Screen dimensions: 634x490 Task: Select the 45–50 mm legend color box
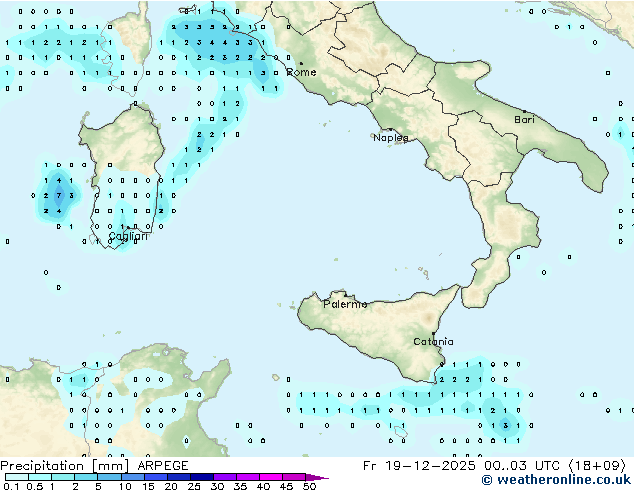294,477
